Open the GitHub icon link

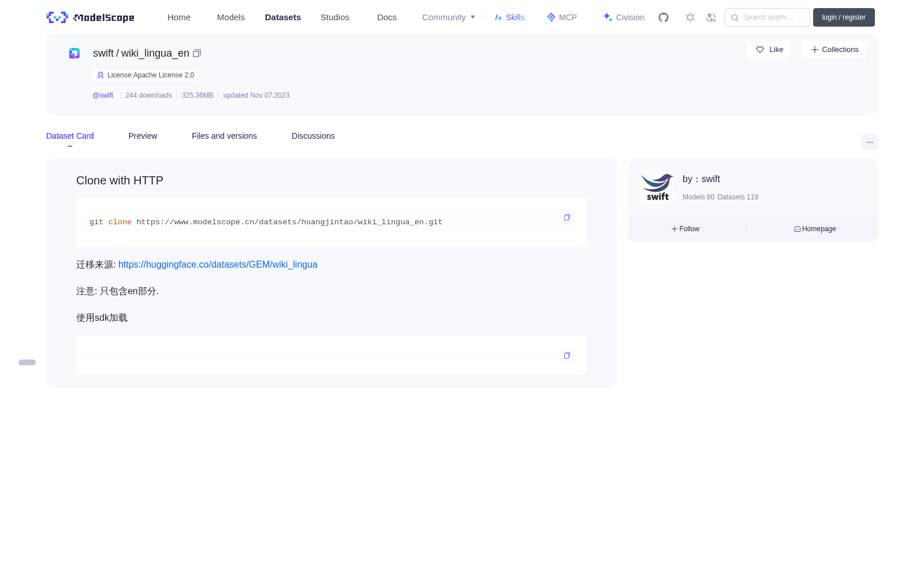(x=664, y=17)
